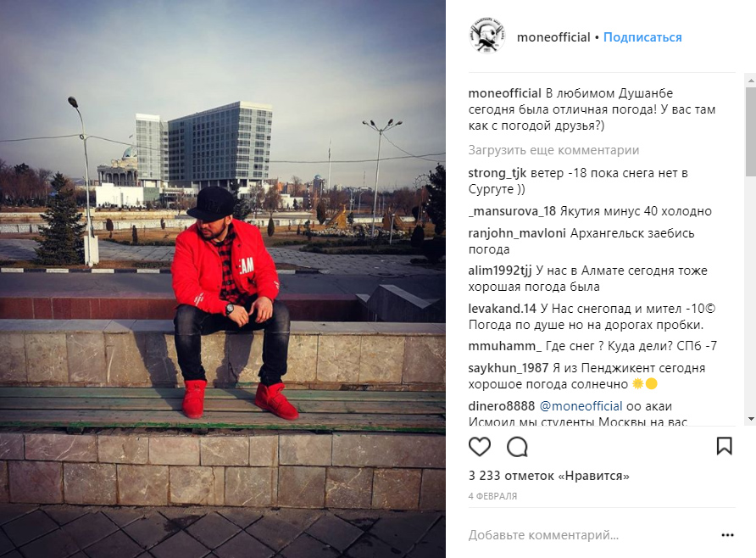Open the 4 ФЕВРАЛЯ post date link
Viewport: 756px width, 558px height.
492,496
